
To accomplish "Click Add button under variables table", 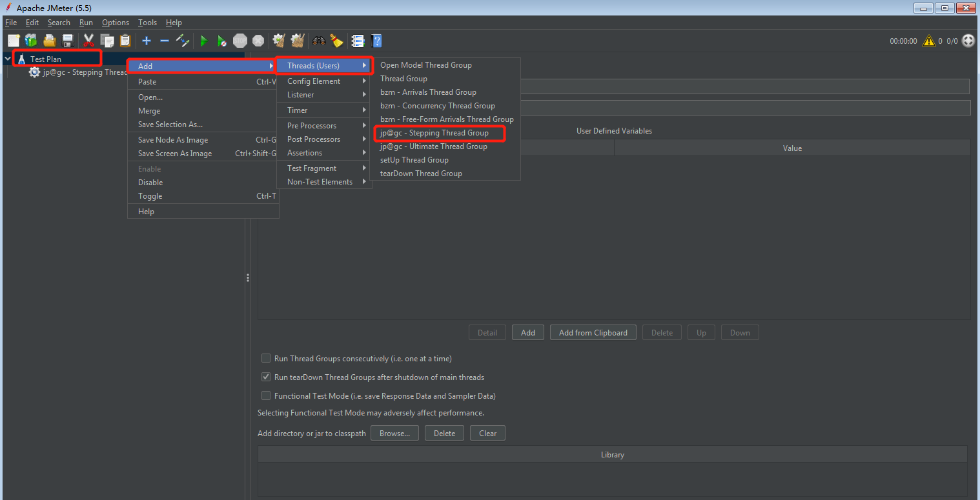I will point(528,333).
